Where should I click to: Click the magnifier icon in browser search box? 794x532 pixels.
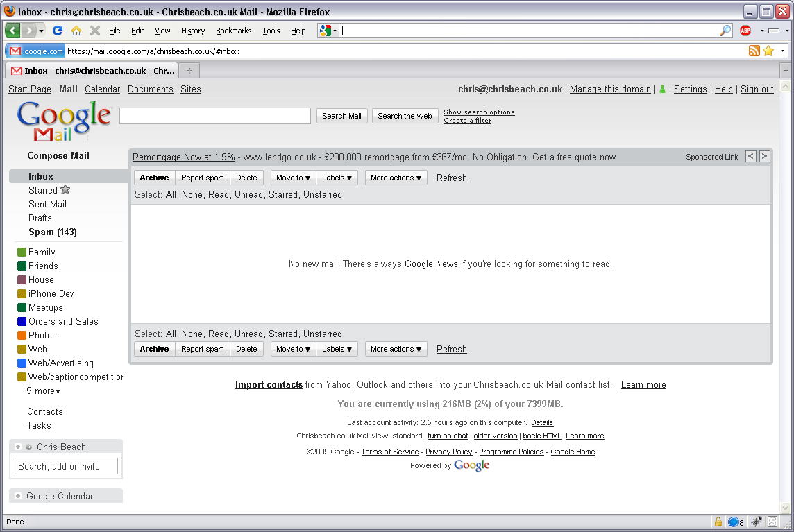tap(725, 31)
